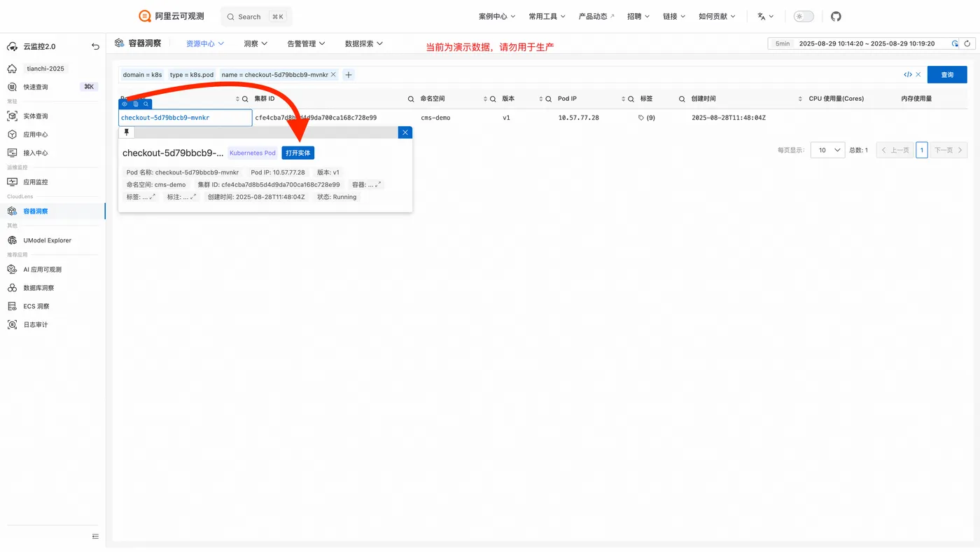
Task: Expand the 如何贡献 menu
Action: pos(717,17)
